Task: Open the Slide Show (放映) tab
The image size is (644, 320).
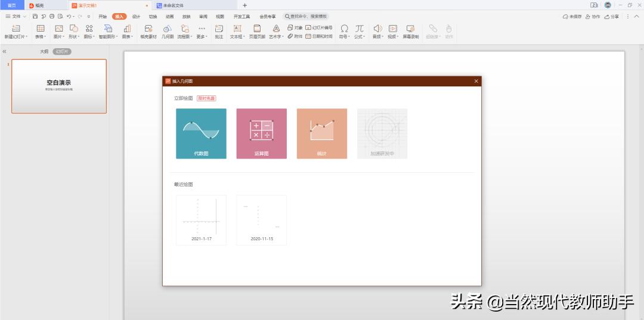Action: (x=187, y=17)
